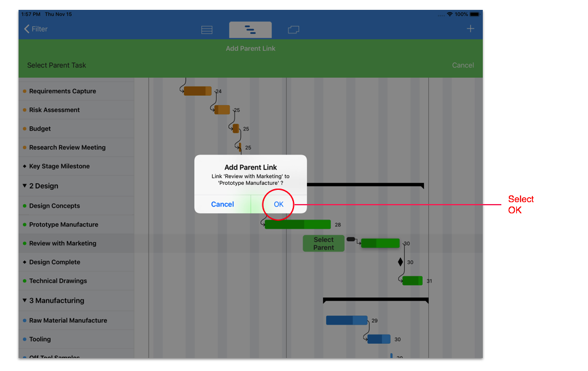This screenshot has width=588, height=371.
Task: Choose Review with Marketing task row
Action: (x=63, y=244)
